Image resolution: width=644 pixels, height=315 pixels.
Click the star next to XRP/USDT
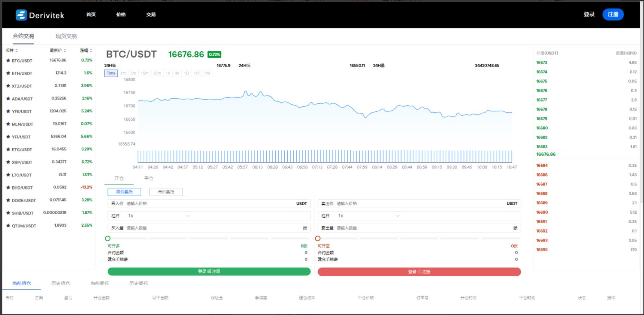[x=8, y=162]
